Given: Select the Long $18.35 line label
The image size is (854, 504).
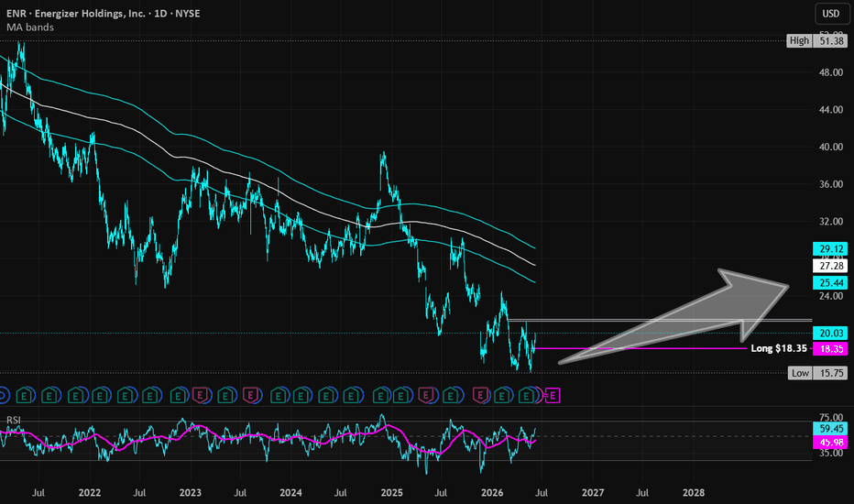Looking at the screenshot, I should click(x=779, y=348).
